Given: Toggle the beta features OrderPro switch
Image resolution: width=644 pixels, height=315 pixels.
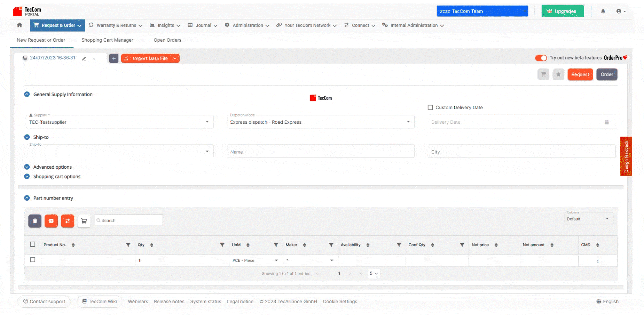Looking at the screenshot, I should point(541,58).
